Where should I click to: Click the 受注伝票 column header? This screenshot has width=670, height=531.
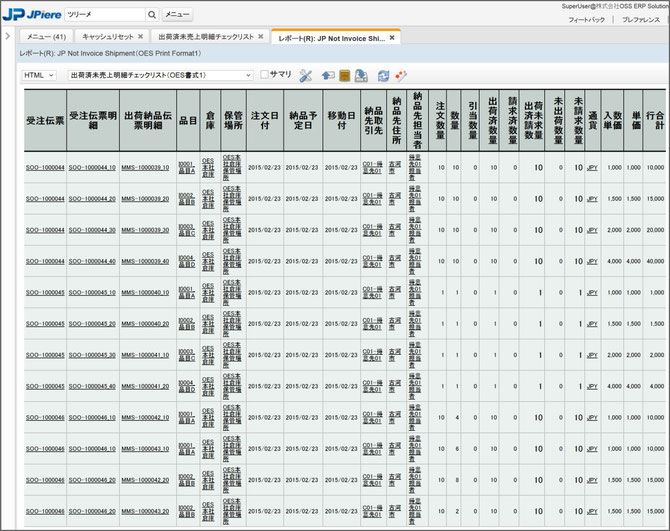(x=45, y=120)
